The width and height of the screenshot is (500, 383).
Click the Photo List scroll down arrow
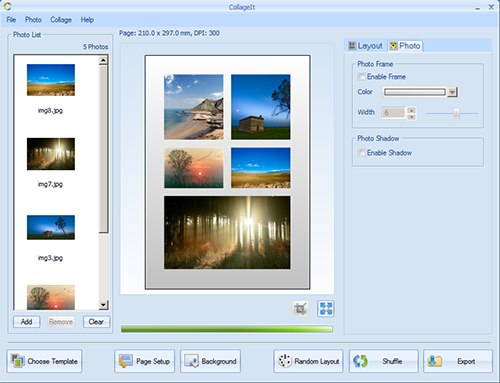pos(103,305)
